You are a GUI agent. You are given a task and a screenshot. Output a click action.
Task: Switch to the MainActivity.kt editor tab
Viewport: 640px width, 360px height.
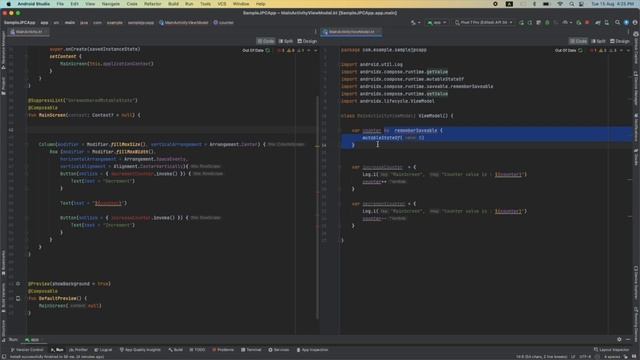coord(29,32)
